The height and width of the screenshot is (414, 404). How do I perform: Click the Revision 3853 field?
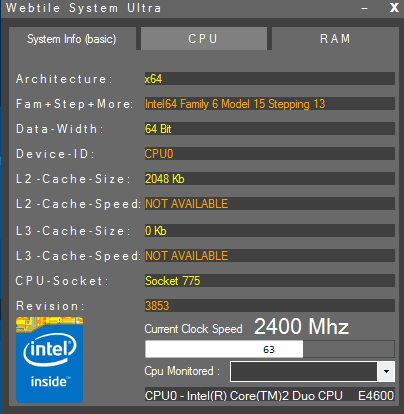[270, 306]
